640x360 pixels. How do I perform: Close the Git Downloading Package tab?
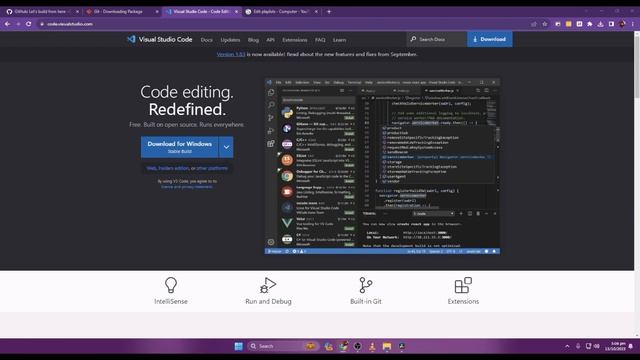point(157,12)
